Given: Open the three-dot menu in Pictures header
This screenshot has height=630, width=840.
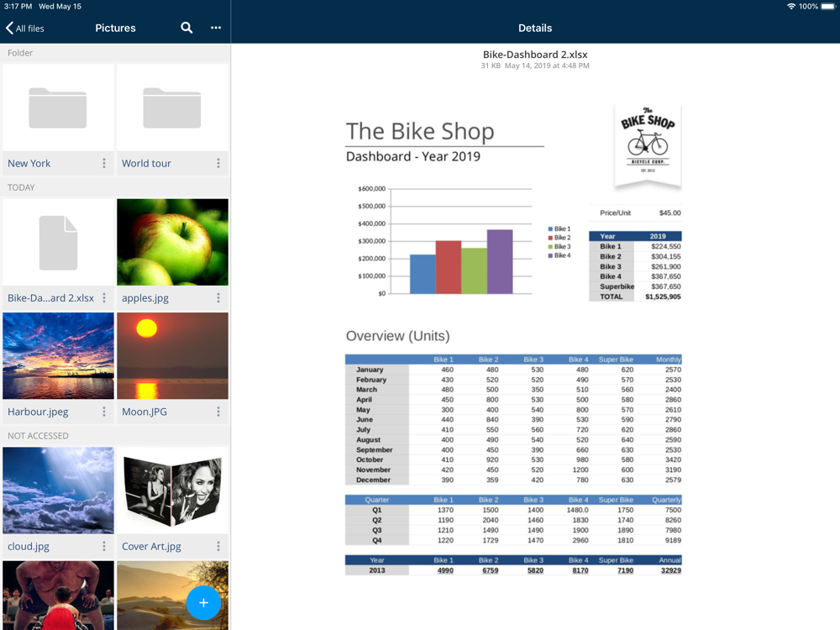Looking at the screenshot, I should pos(216,28).
